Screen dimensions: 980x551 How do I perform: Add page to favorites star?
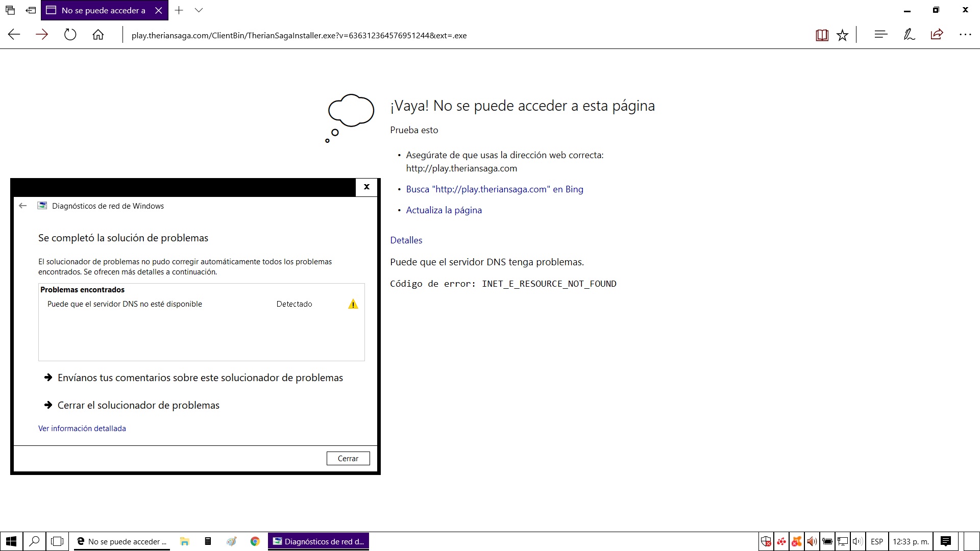[x=842, y=35]
